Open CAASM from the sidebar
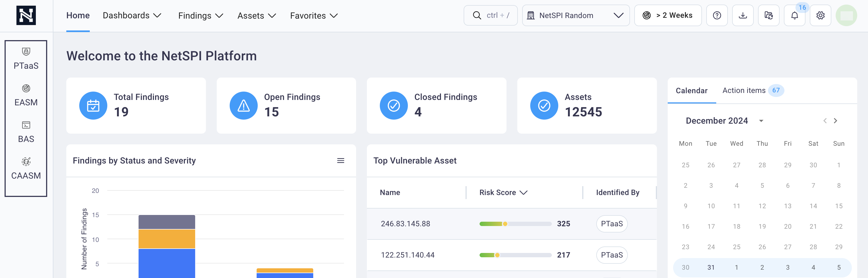The width and height of the screenshot is (868, 278). [26, 169]
